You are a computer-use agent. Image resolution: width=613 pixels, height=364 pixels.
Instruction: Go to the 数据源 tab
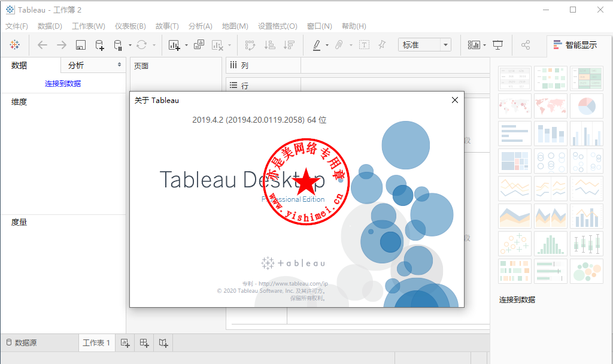click(22, 343)
